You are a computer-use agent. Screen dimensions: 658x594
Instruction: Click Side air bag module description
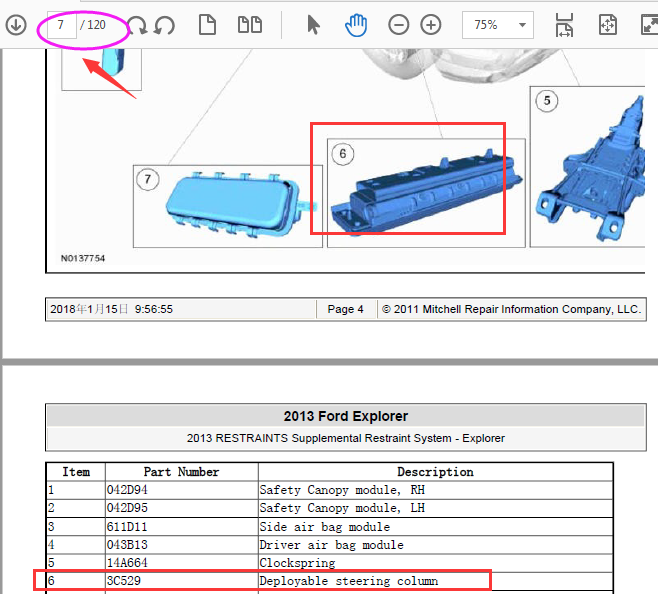click(325, 527)
